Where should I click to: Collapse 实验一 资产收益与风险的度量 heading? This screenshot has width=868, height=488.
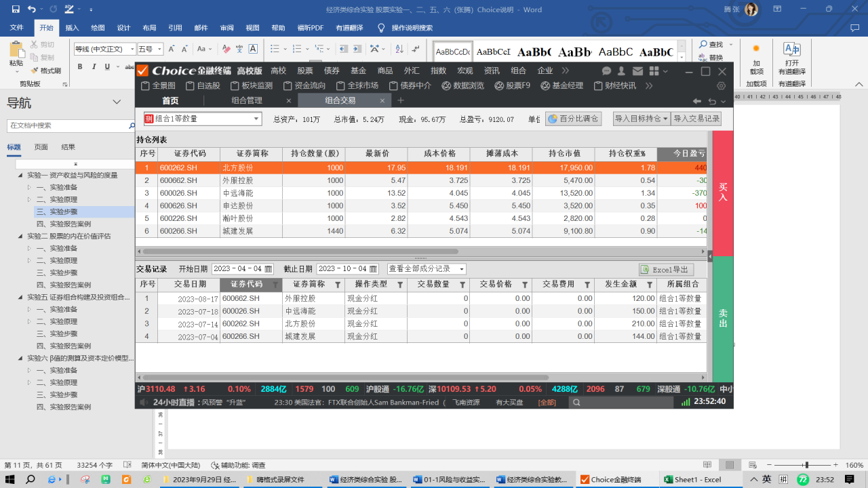pos(20,175)
